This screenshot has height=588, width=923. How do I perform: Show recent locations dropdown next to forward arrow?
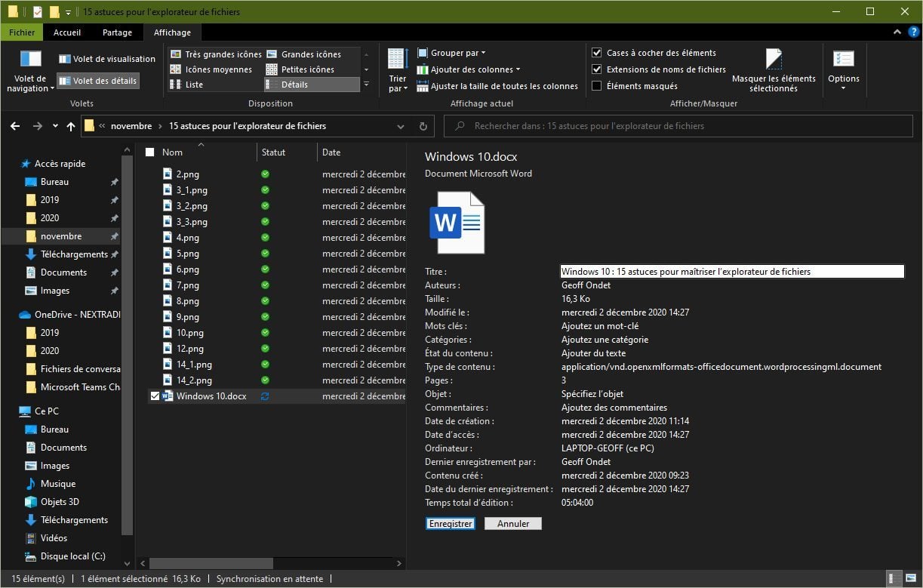pyautogui.click(x=56, y=127)
